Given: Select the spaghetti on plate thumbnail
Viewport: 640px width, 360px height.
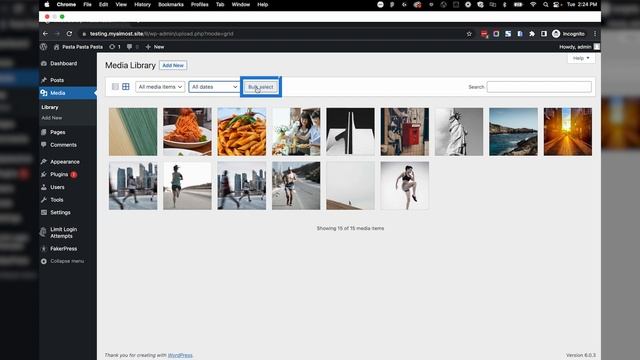Looking at the screenshot, I should point(187,131).
